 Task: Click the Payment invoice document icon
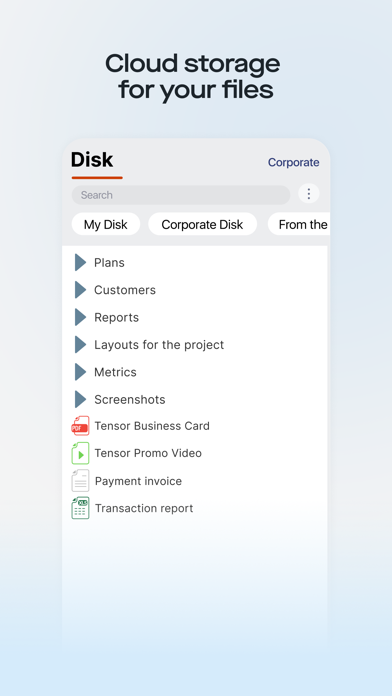[x=80, y=481]
